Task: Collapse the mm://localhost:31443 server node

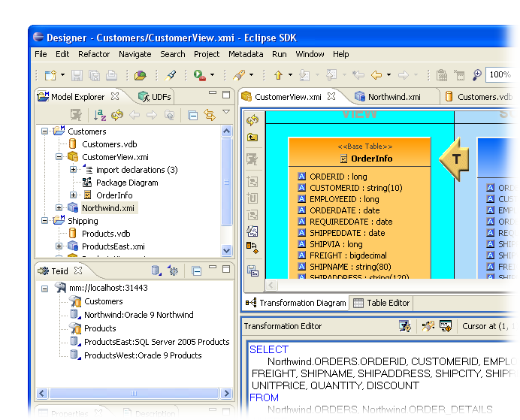Action: click(x=44, y=289)
